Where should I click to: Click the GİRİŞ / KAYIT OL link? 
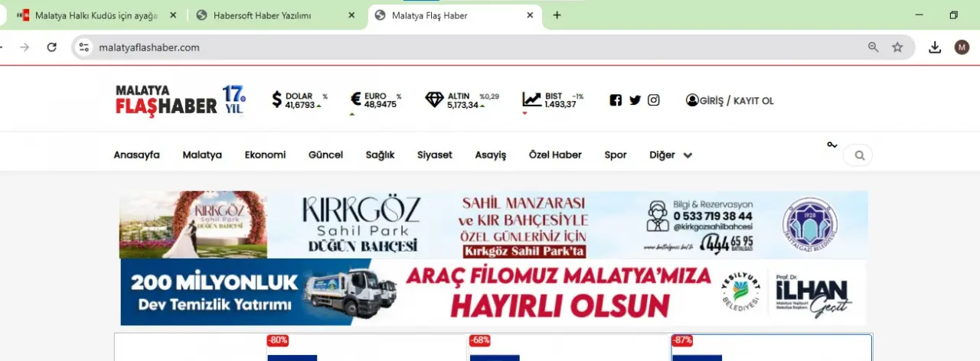click(x=730, y=100)
